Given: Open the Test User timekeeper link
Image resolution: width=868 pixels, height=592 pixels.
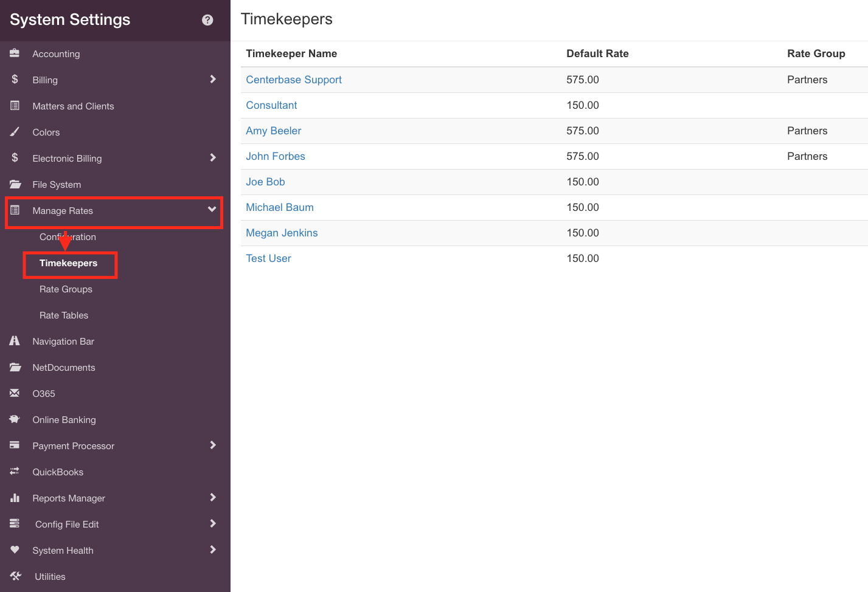Looking at the screenshot, I should pos(268,258).
